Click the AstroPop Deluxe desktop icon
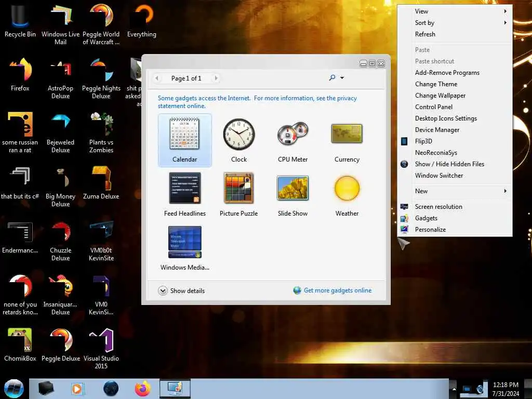 point(60,78)
